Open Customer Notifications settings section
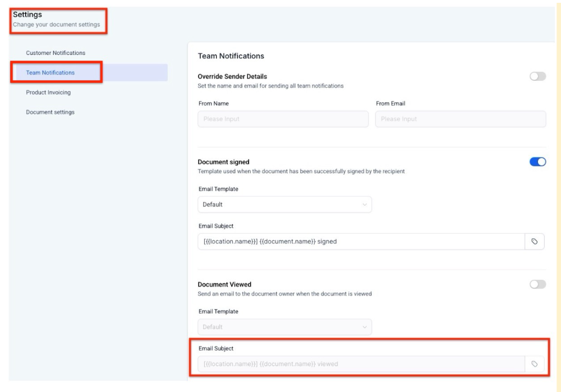This screenshot has height=392, width=561. point(56,53)
